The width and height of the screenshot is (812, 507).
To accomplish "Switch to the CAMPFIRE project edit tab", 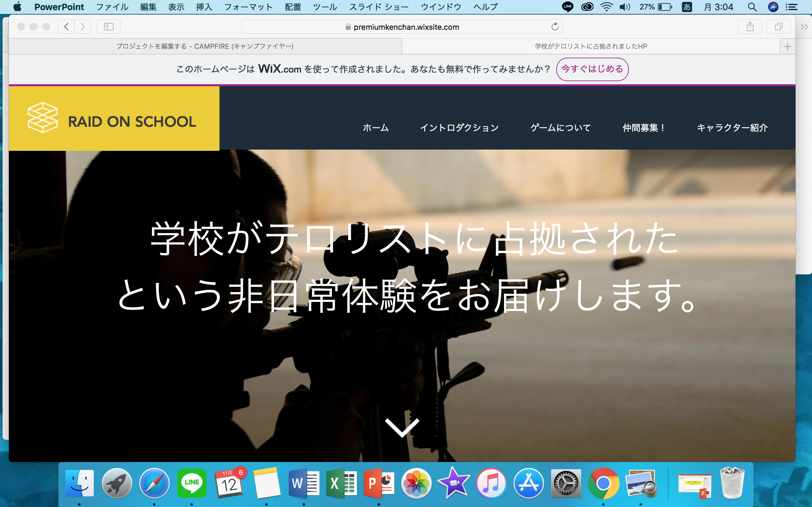I will click(205, 46).
